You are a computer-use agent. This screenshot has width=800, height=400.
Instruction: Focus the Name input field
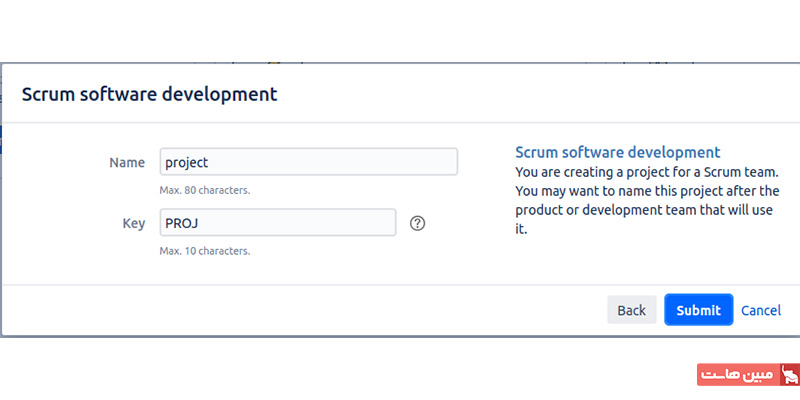point(309,162)
